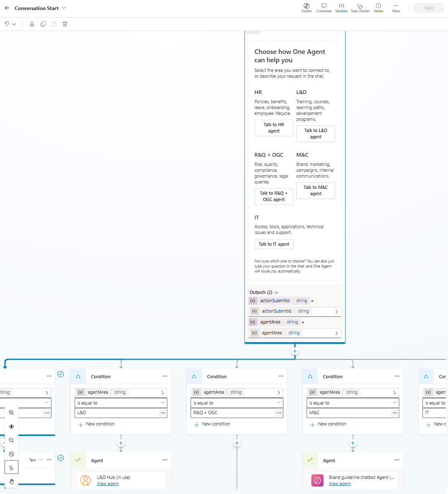Click the Talk to IT agent button
Screen dimensions: 448x494
(x=274, y=244)
